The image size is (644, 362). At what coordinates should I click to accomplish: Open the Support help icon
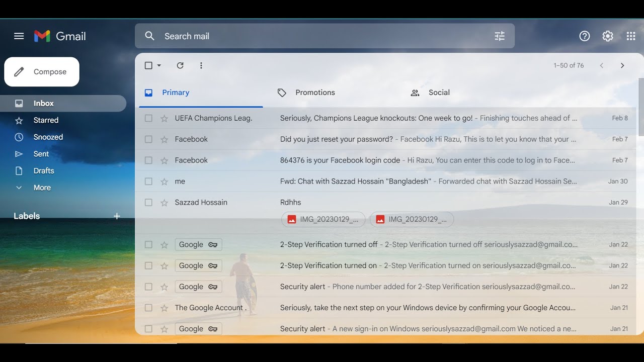tap(585, 36)
